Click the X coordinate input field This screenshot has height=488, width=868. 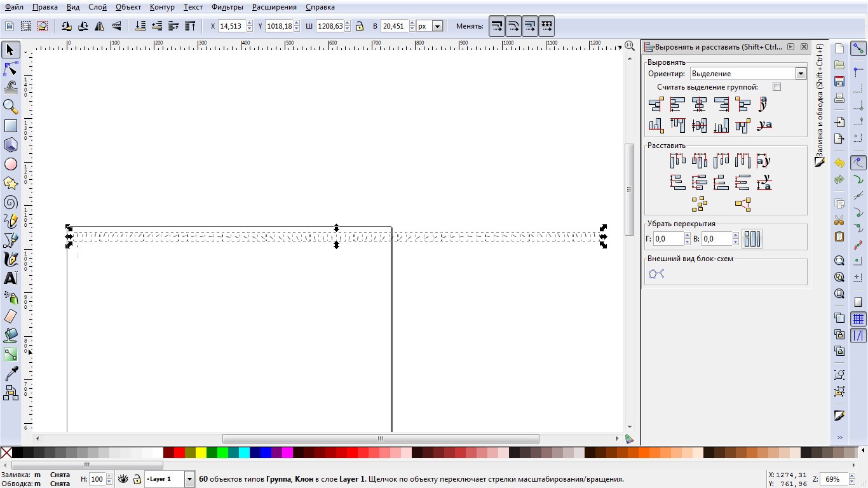pos(232,26)
